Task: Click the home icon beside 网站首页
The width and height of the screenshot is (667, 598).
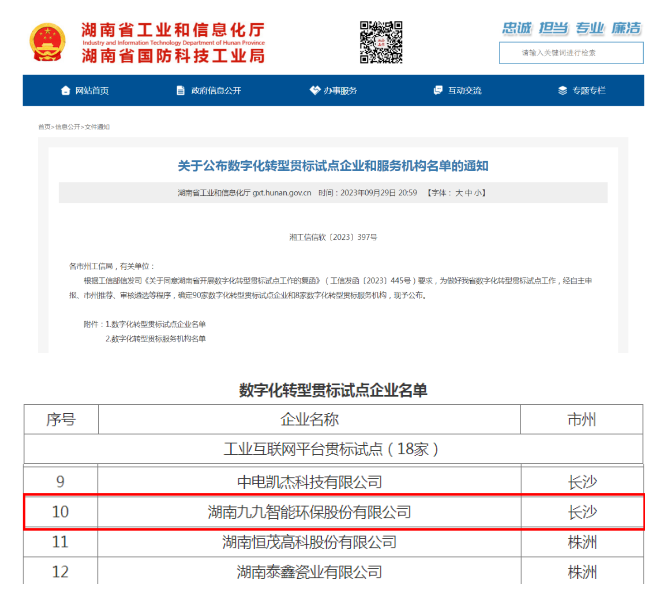Action: [x=66, y=91]
